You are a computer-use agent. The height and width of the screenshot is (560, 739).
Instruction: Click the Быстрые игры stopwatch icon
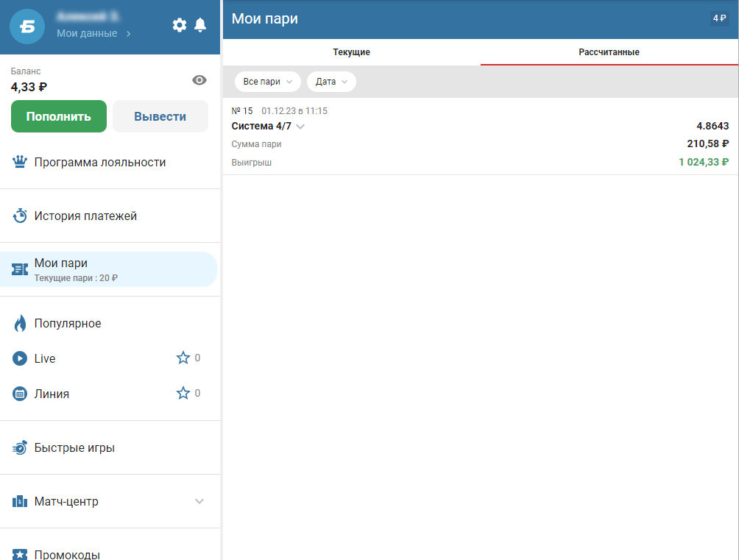coord(20,448)
